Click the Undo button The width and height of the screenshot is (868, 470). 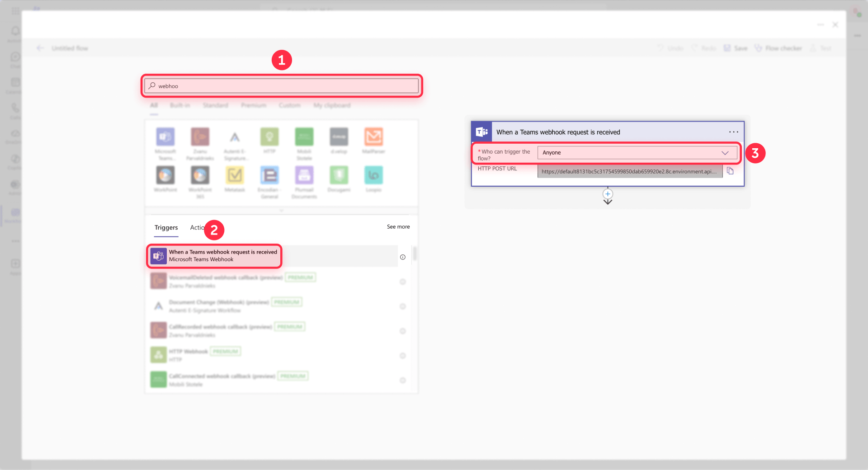pyautogui.click(x=670, y=48)
